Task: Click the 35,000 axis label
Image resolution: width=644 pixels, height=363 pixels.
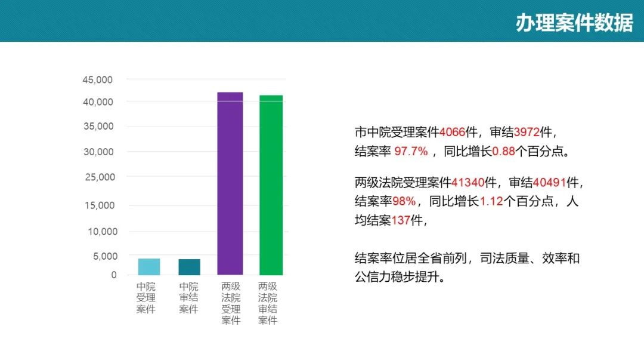Action: (x=98, y=126)
